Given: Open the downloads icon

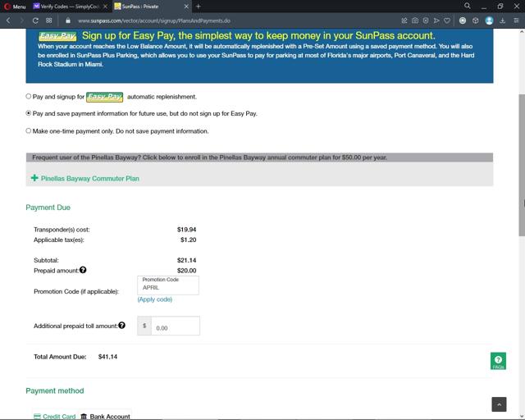Looking at the screenshot, I should 503,21.
